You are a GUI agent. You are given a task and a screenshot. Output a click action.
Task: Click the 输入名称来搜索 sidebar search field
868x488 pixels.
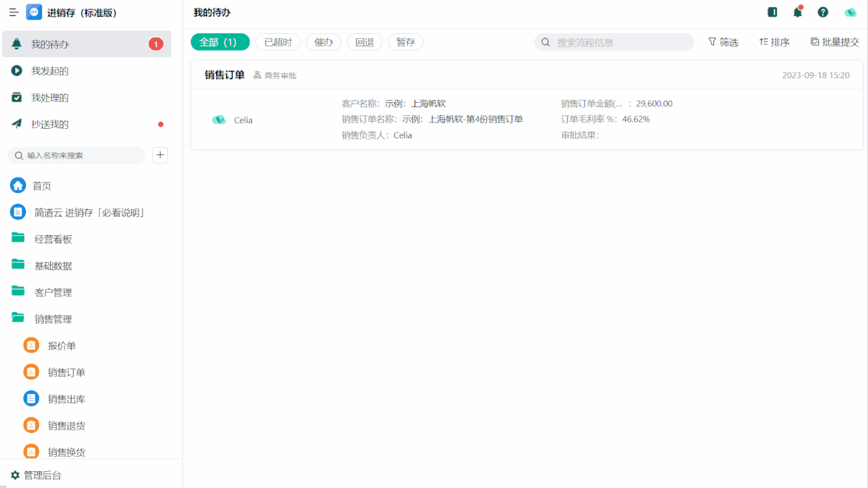(x=77, y=155)
